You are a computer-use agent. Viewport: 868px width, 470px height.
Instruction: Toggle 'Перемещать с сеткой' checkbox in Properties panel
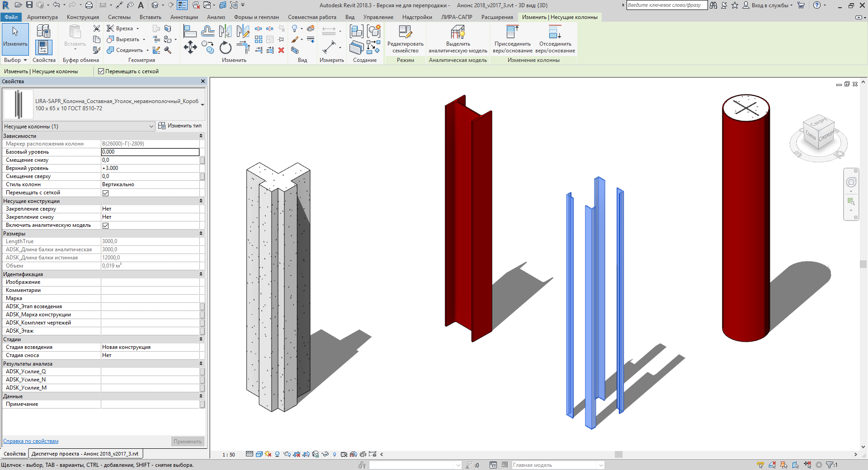[x=105, y=193]
